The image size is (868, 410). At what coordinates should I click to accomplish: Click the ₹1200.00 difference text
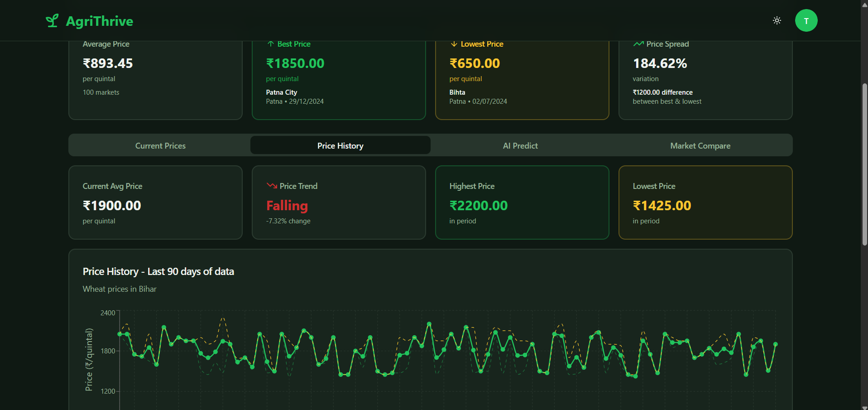click(x=662, y=92)
